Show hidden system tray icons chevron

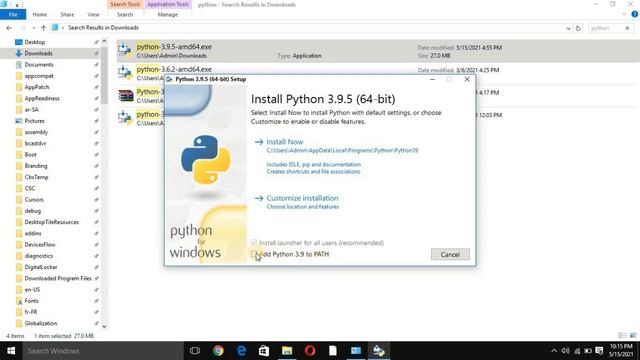[554, 351]
